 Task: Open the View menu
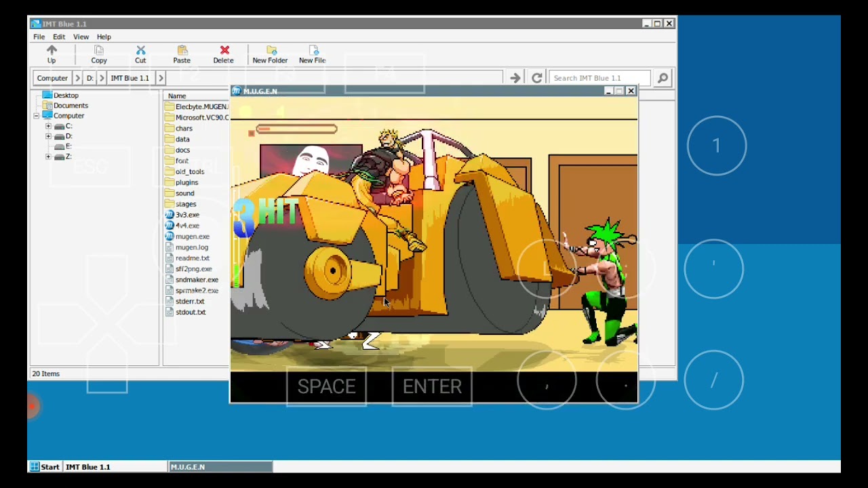tap(81, 37)
